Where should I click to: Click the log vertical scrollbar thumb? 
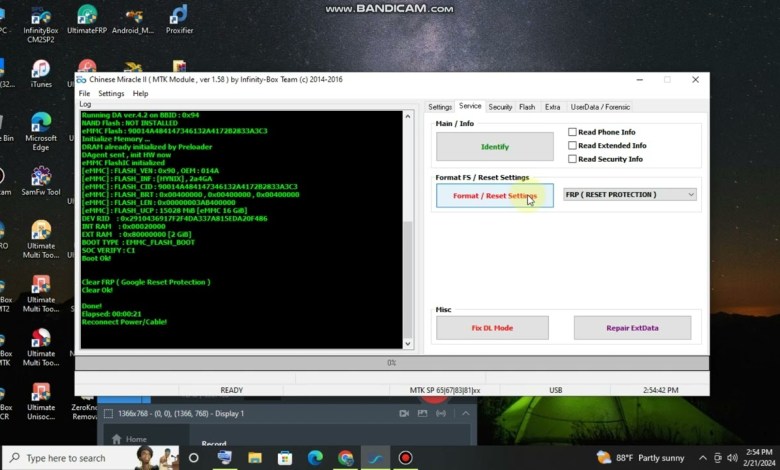tap(408, 280)
